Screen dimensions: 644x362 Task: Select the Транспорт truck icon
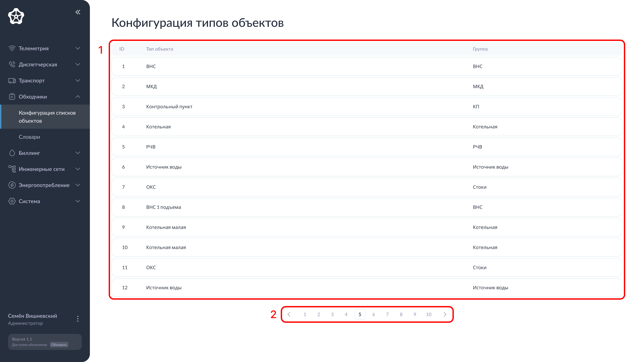tap(13, 80)
